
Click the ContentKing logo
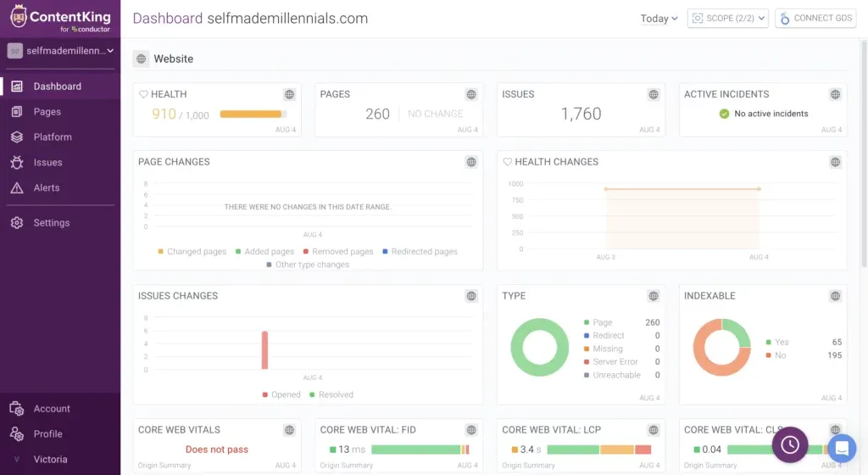point(60,19)
